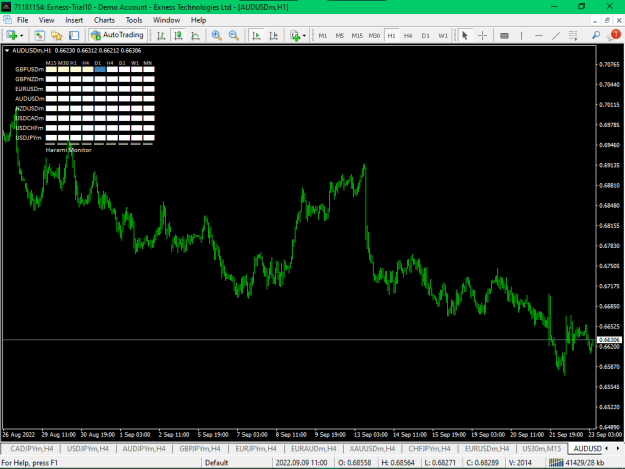Collapse the AUDUSDm,H1 chart header triangle
Viewport: 625px width, 469px height.
[x=7, y=51]
